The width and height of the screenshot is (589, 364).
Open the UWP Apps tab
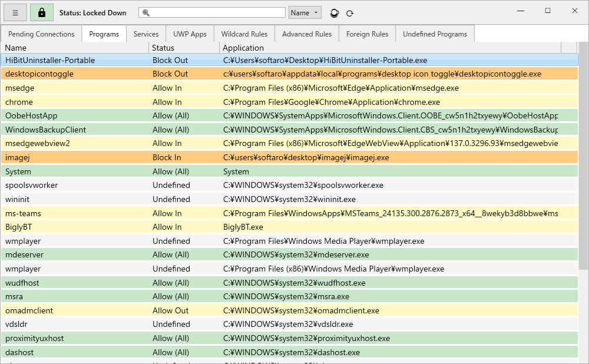tap(190, 34)
